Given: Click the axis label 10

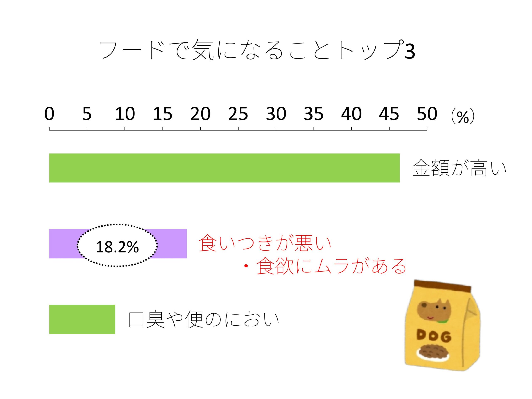Looking at the screenshot, I should pos(125,114).
